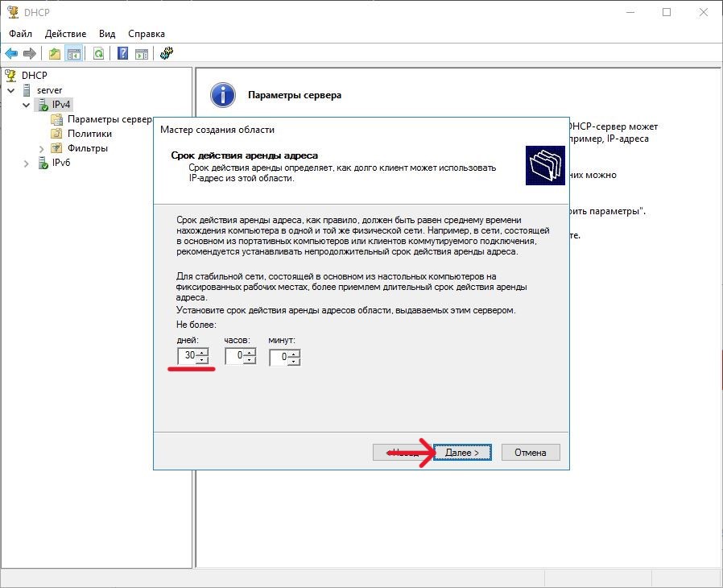
Task: Expand the Фильтры tree node
Action: 42,149
